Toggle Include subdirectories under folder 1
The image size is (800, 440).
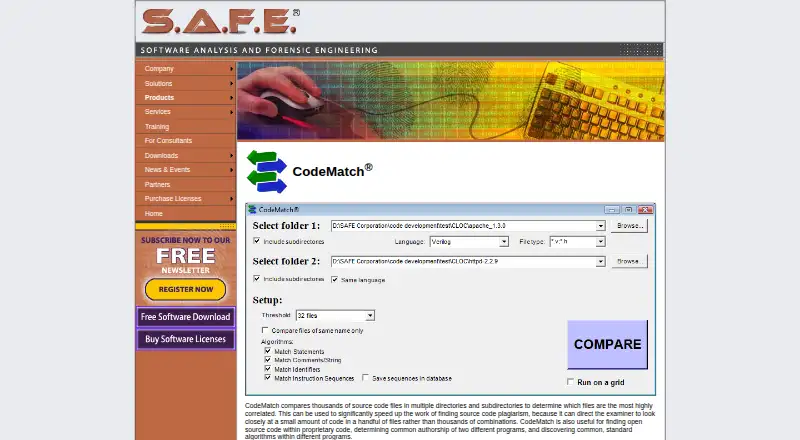[x=257, y=241]
